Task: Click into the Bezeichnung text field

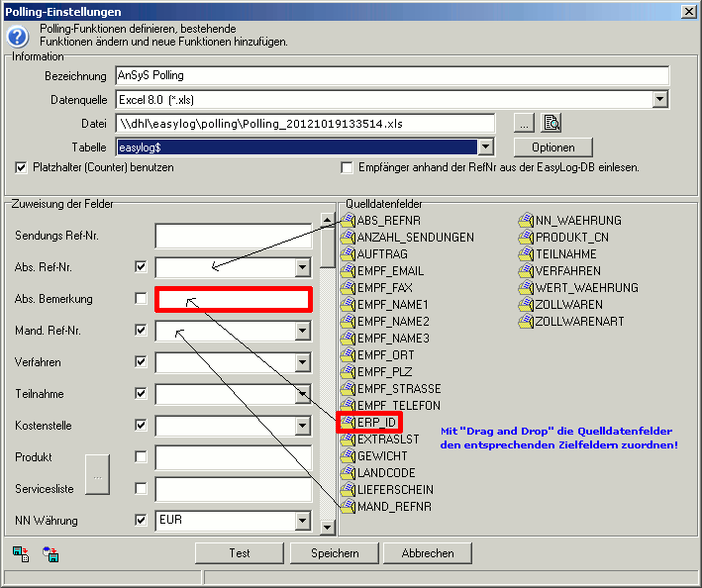Action: (x=391, y=75)
